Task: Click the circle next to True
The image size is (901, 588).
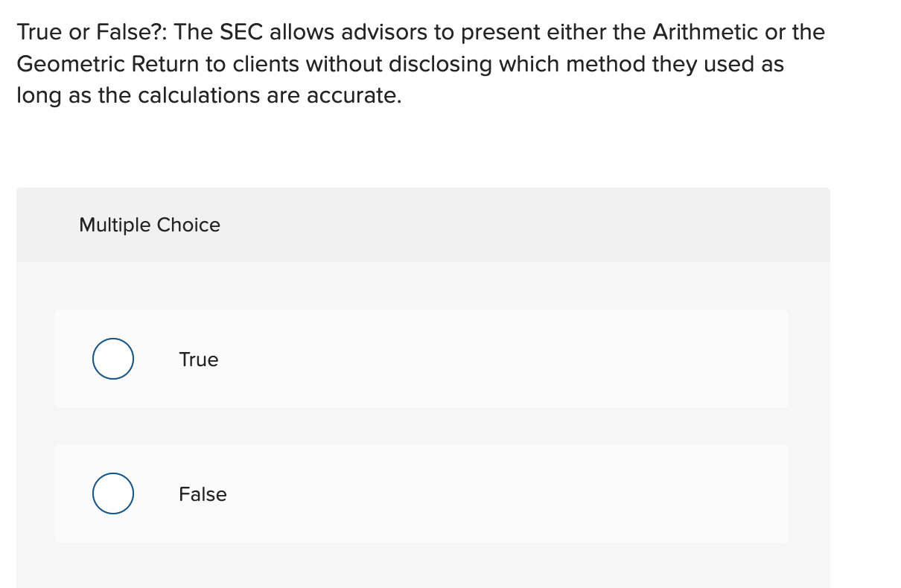Action: point(112,358)
